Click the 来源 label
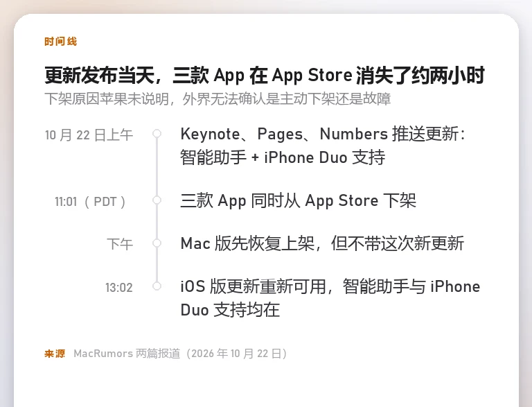This screenshot has height=407, width=532. 55,354
